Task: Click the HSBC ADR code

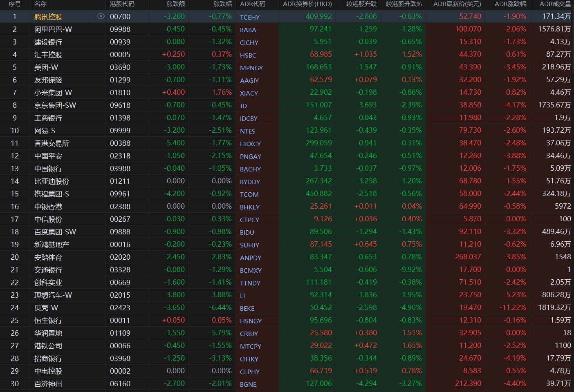Action: pos(248,55)
